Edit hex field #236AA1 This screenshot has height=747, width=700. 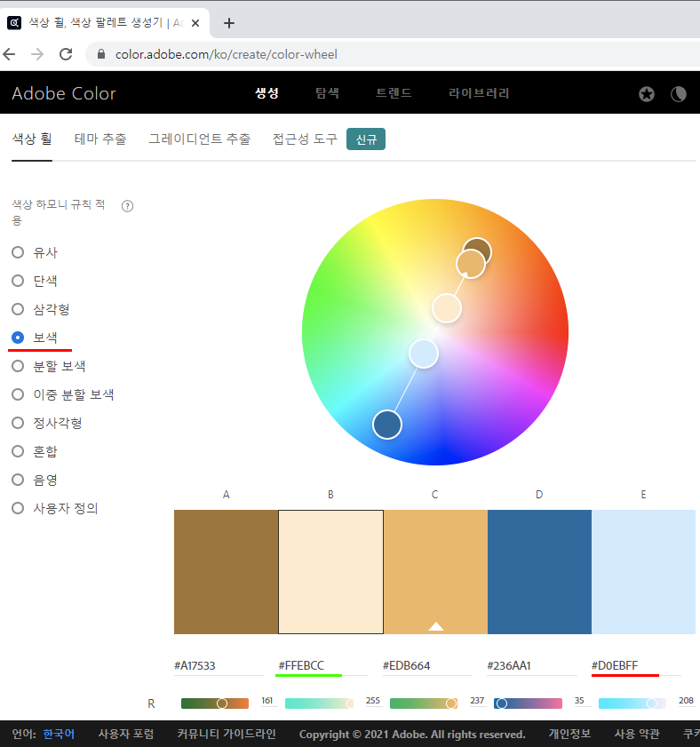pyautogui.click(x=532, y=665)
